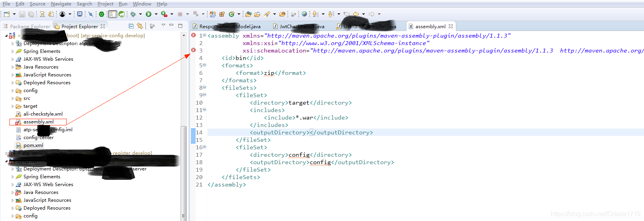Select config-center file in project tree
Image resolution: width=644 pixels, height=221 pixels.
coord(38,138)
